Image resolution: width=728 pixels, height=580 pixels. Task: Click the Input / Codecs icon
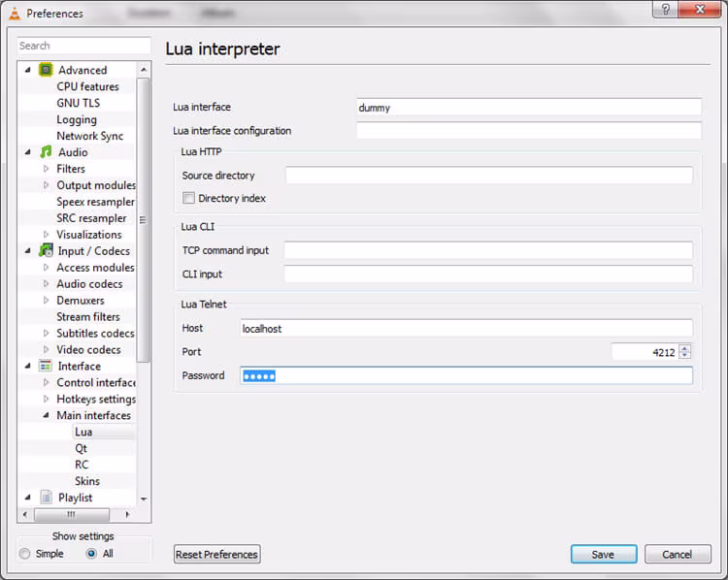pos(46,250)
